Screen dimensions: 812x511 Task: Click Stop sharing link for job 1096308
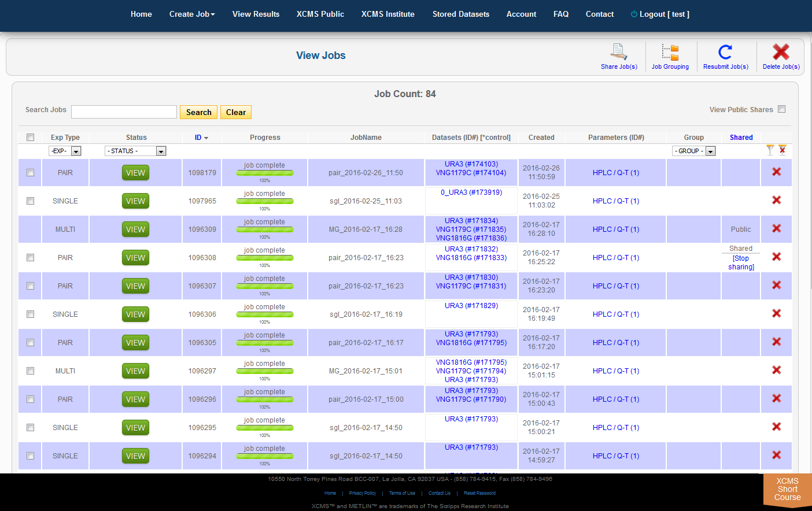click(741, 262)
